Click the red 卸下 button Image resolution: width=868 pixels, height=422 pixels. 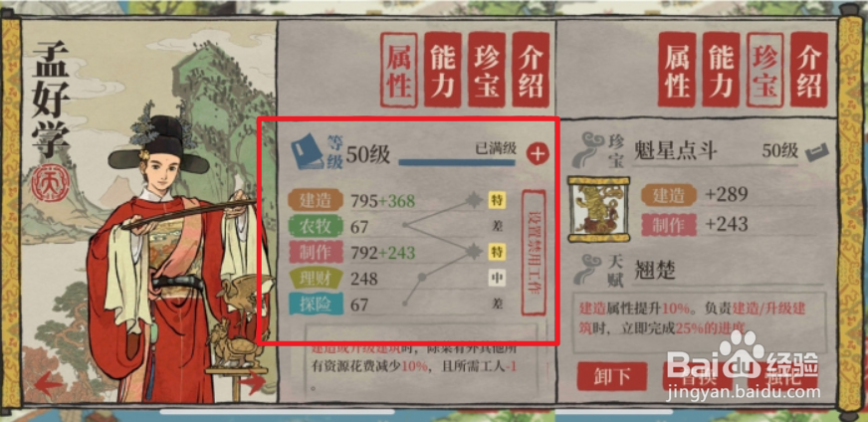point(612,377)
